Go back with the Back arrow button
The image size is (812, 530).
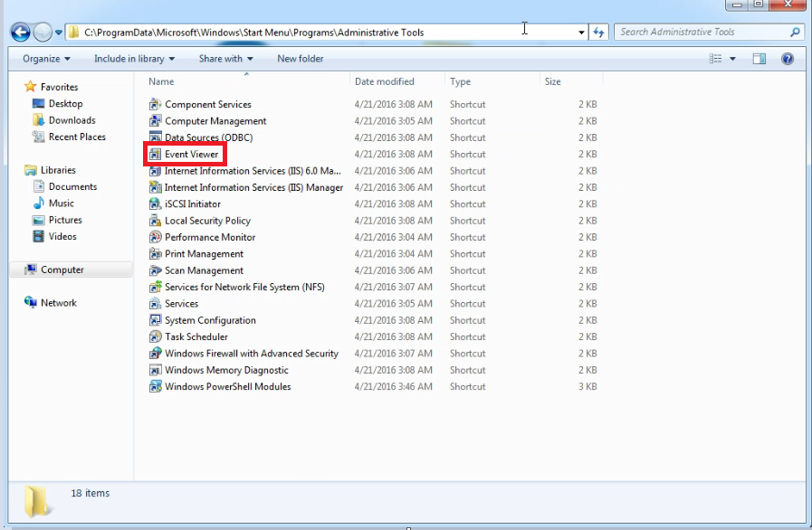click(20, 32)
